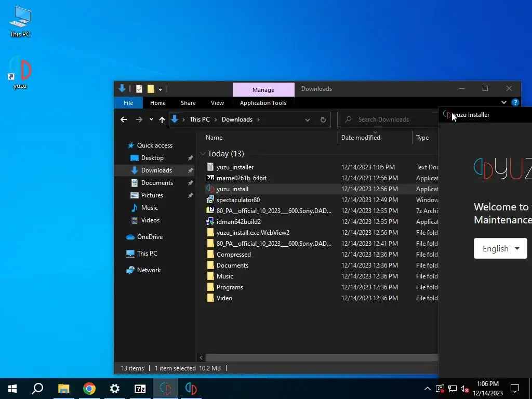Click the network tray icon

(x=453, y=389)
